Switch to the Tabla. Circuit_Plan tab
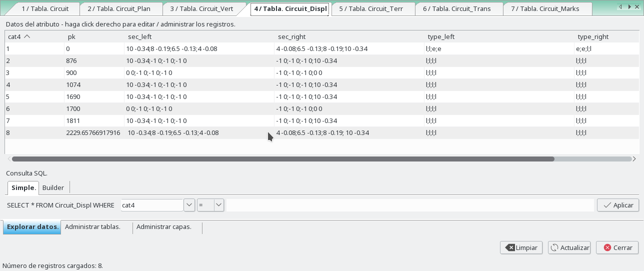The image size is (644, 271). tap(118, 9)
